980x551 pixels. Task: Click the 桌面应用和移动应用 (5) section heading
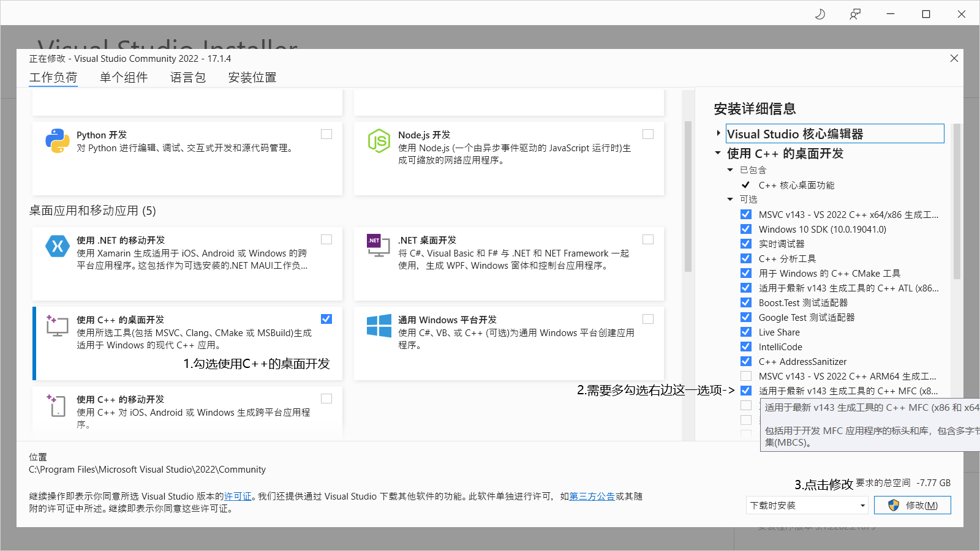[x=92, y=211]
